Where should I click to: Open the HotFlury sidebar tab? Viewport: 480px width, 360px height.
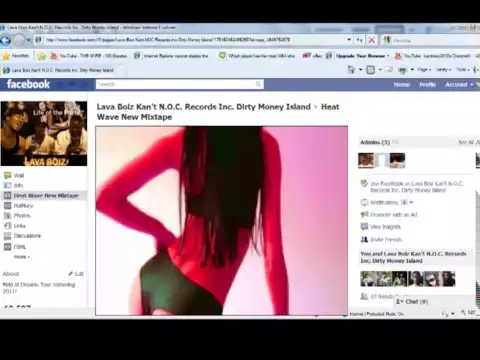[23, 206]
